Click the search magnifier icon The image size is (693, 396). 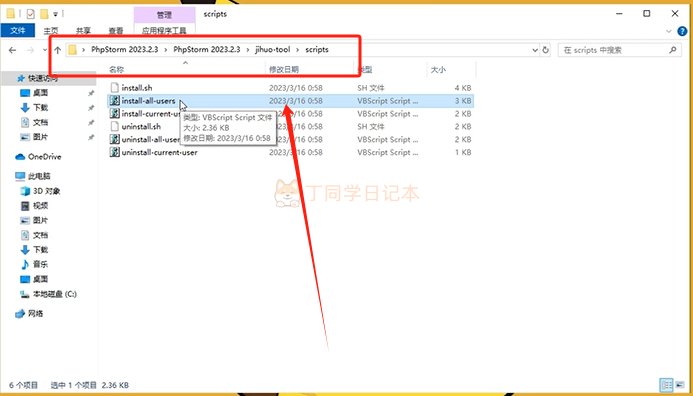pyautogui.click(x=673, y=50)
